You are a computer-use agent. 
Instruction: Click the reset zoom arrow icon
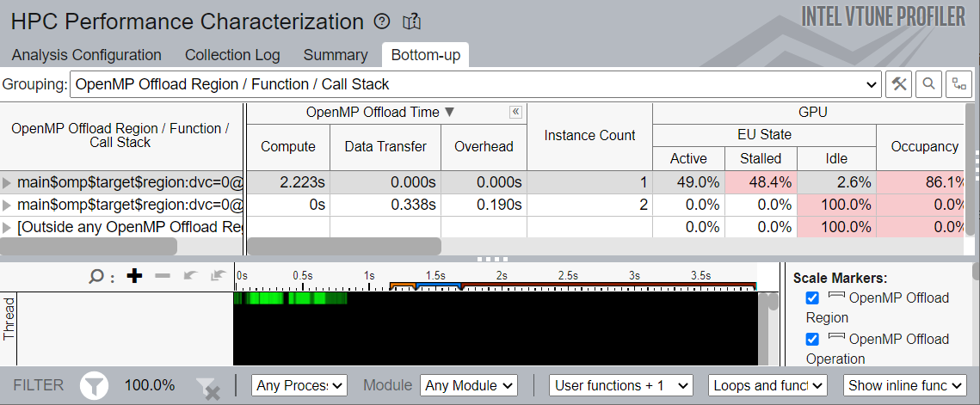[218, 276]
